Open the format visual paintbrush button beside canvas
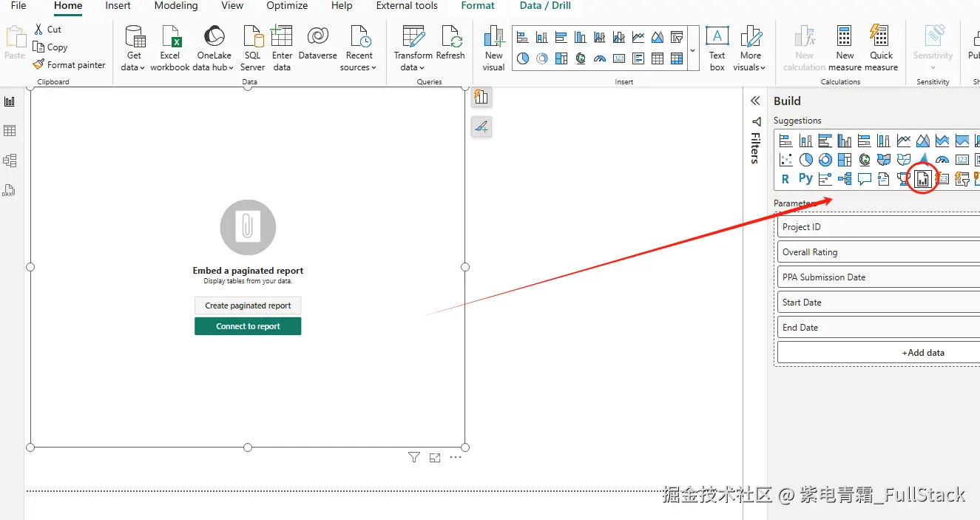 [481, 127]
